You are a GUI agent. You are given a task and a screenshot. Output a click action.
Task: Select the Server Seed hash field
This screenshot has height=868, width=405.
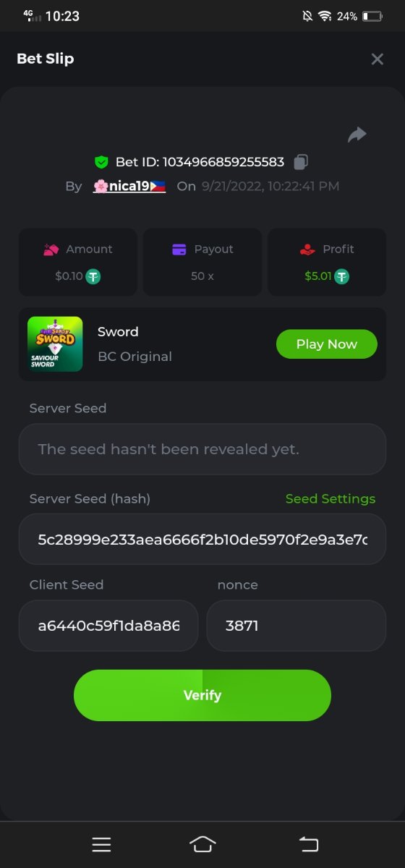click(202, 540)
